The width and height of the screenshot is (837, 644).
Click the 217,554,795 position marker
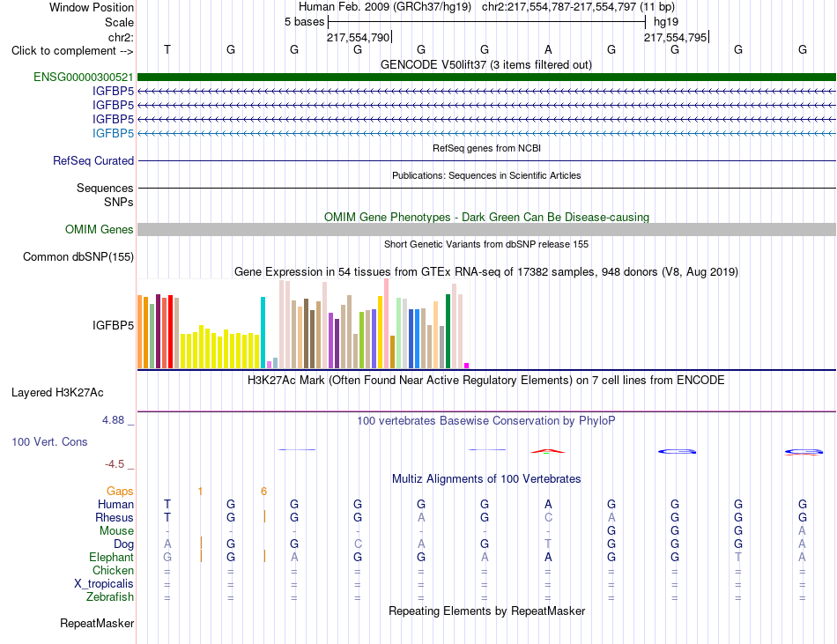(675, 37)
